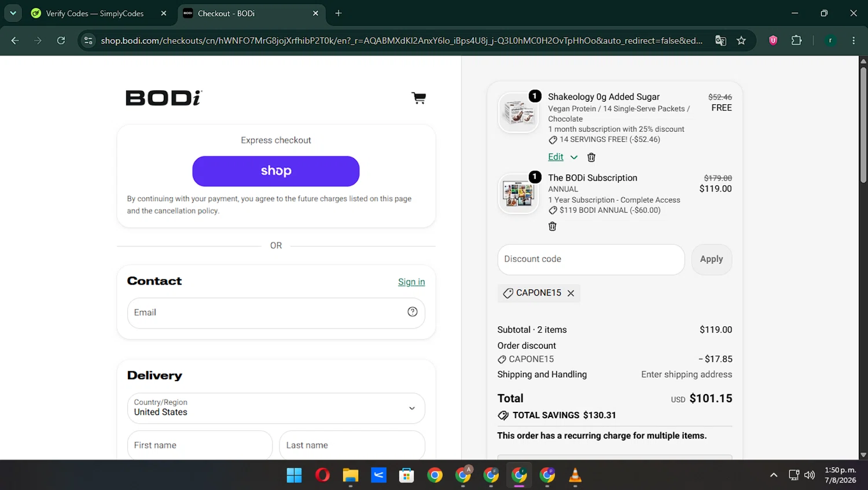Viewport: 868px width, 490px height.
Task: Edit the Shakeology 0g Added Sugar item
Action: 556,157
